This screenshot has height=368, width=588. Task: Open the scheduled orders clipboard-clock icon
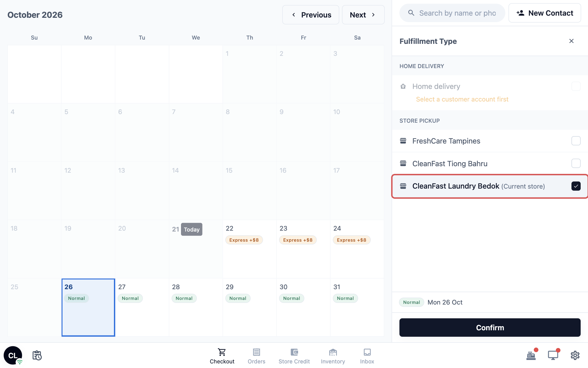(x=37, y=355)
